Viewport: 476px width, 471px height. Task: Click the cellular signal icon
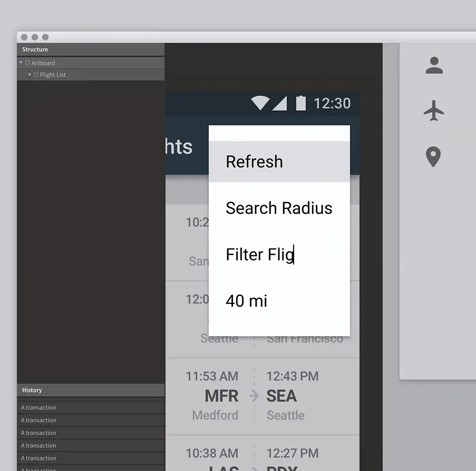click(x=279, y=103)
